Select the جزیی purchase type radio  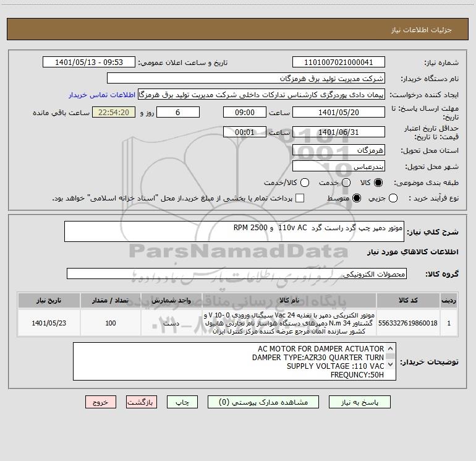tap(393, 198)
